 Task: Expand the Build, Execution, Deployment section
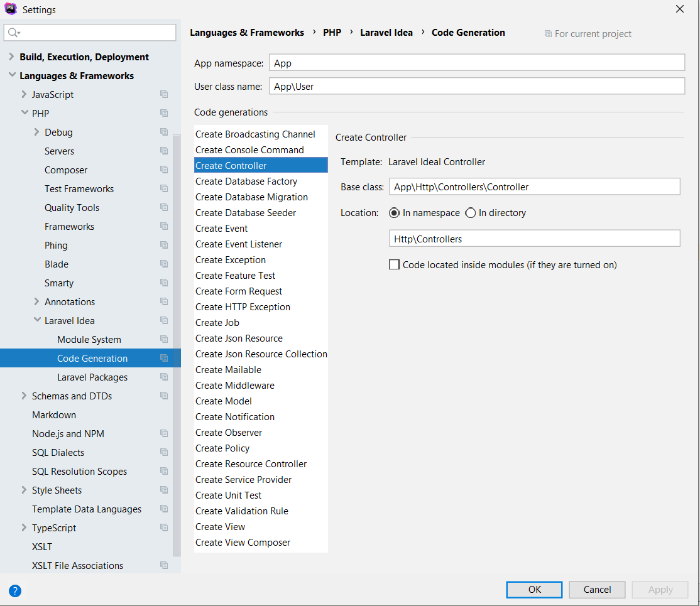pyautogui.click(x=11, y=57)
